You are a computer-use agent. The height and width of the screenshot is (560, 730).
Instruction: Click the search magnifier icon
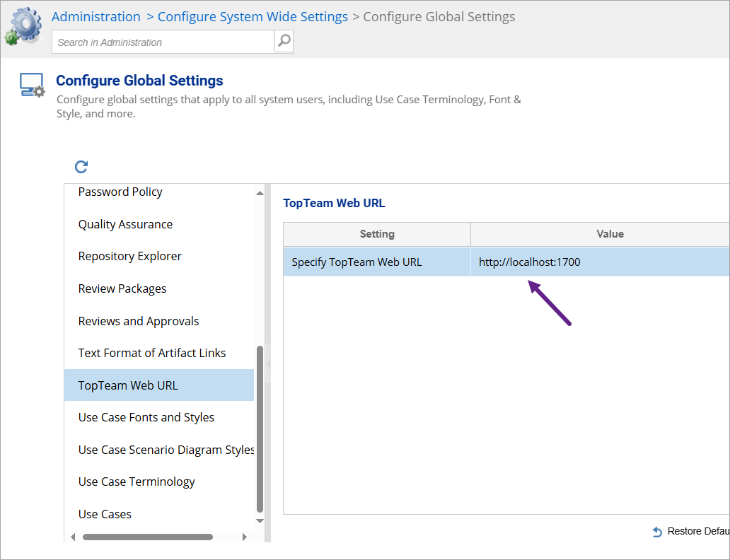[x=284, y=42]
